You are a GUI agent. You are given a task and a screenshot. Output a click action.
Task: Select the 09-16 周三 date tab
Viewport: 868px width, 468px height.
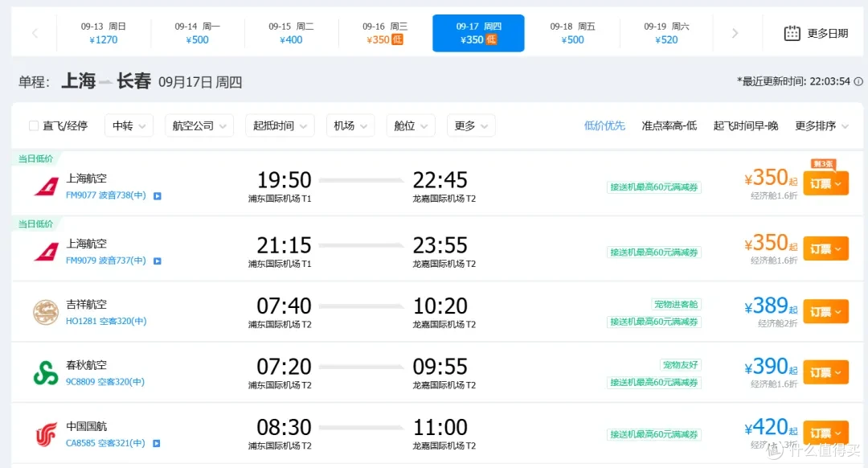point(385,33)
